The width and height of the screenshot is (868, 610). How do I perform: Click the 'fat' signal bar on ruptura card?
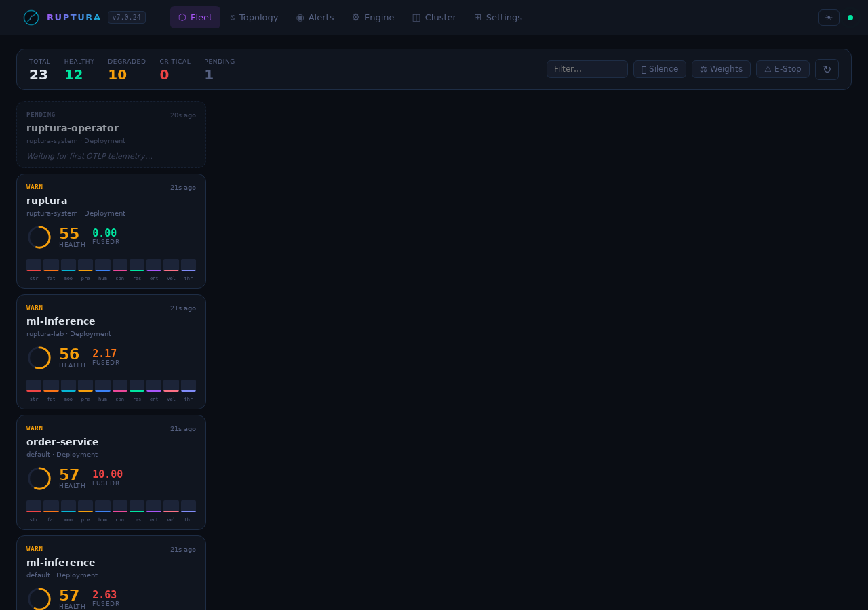coord(51,265)
